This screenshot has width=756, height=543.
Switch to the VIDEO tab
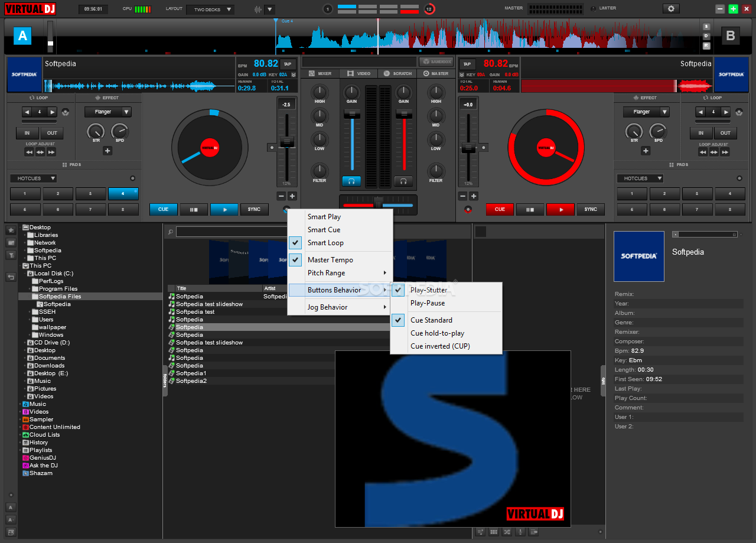[359, 74]
